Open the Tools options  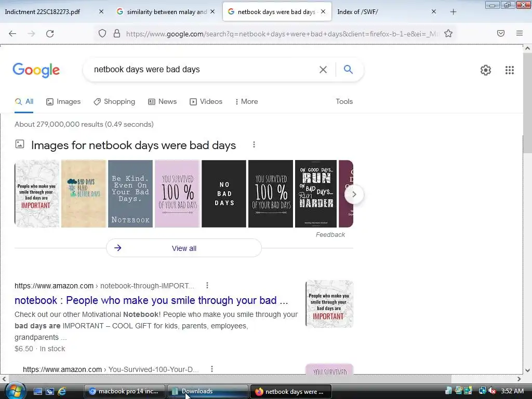pyautogui.click(x=344, y=101)
